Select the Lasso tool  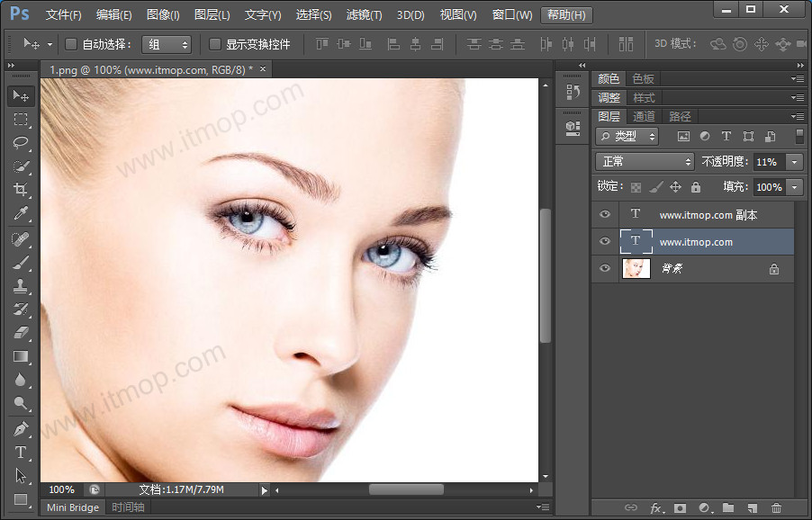[21, 143]
